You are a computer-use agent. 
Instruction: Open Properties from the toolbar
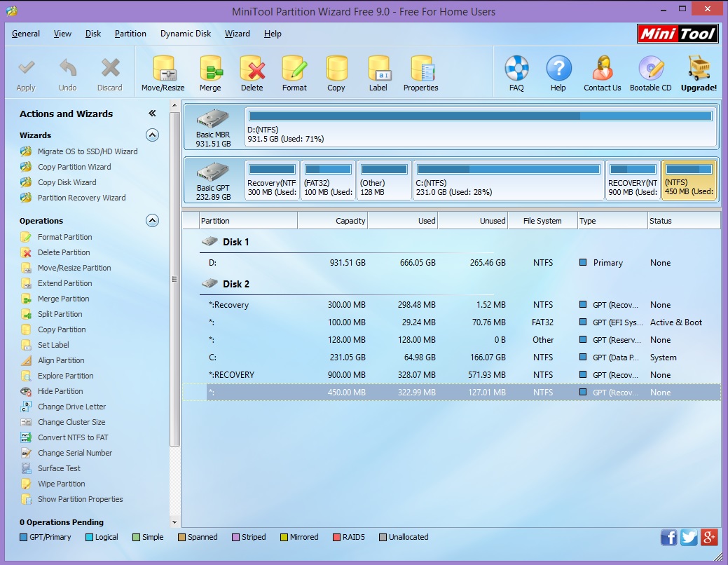(x=421, y=74)
